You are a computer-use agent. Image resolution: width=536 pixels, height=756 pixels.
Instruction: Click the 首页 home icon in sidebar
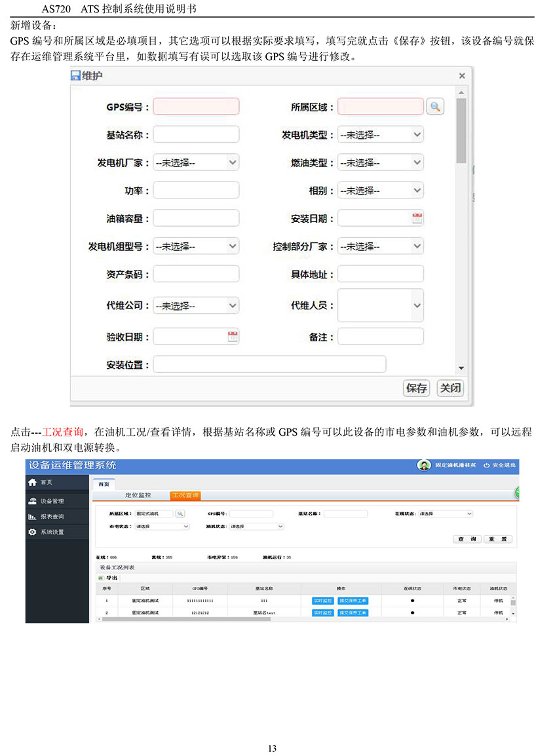pyautogui.click(x=32, y=482)
